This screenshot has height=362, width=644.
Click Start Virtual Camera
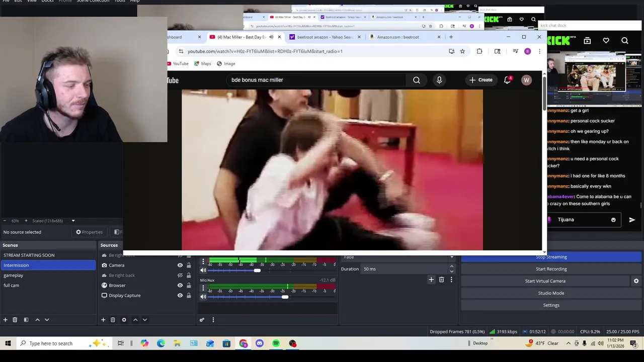pyautogui.click(x=545, y=281)
